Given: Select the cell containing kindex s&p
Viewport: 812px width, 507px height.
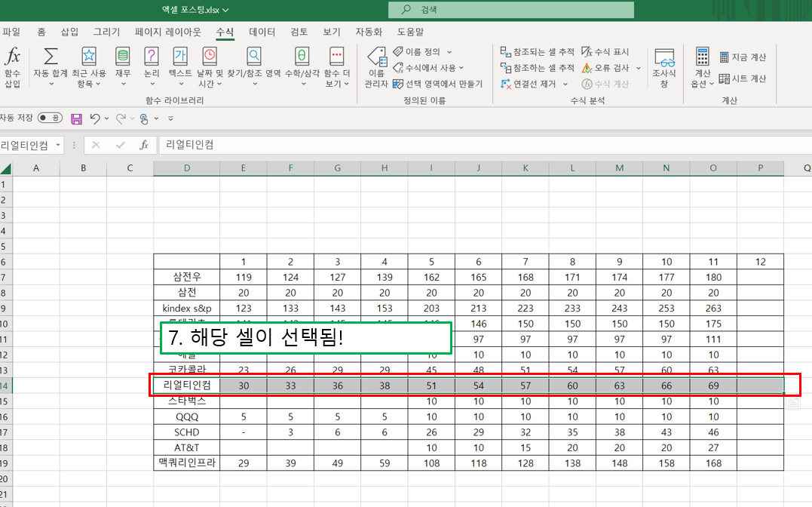Looking at the screenshot, I should [187, 308].
